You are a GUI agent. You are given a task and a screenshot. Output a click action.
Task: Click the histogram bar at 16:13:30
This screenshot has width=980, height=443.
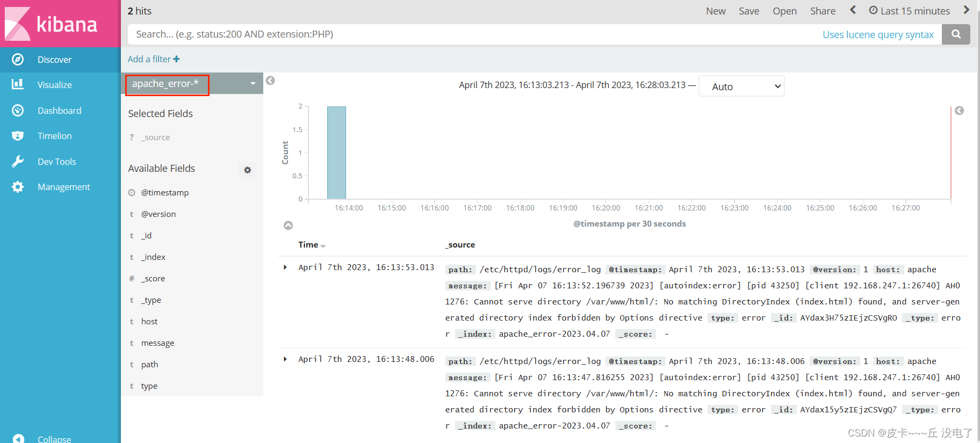click(x=336, y=152)
